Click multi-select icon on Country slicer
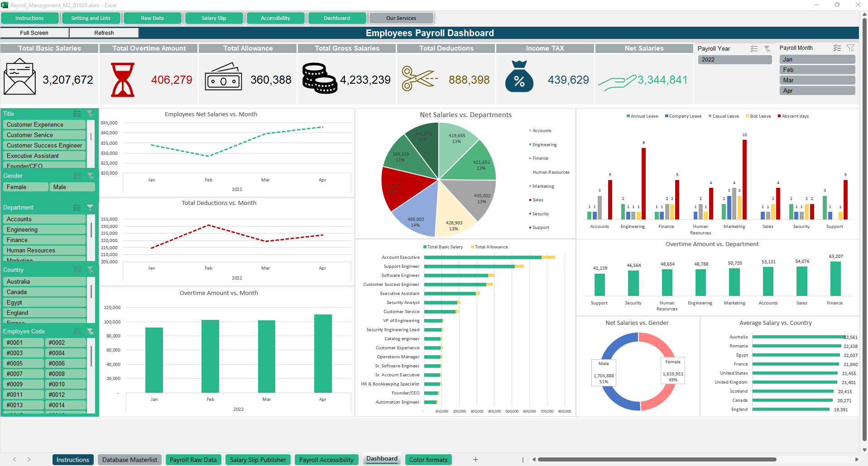The height and width of the screenshot is (466, 868). pos(77,270)
